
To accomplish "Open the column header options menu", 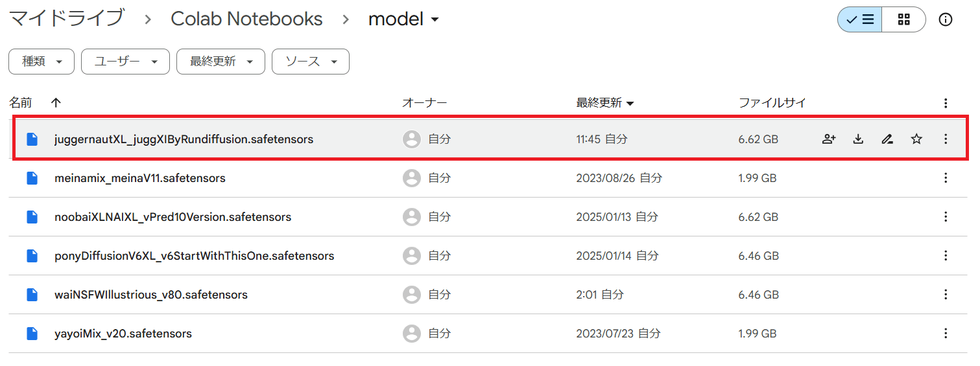I will (x=946, y=103).
